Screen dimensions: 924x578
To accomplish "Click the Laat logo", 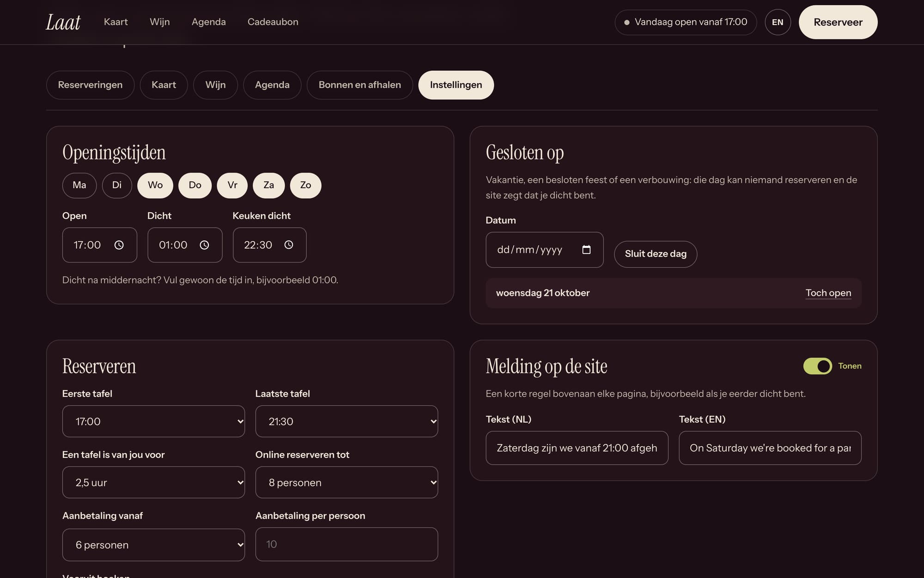I will click(x=63, y=22).
